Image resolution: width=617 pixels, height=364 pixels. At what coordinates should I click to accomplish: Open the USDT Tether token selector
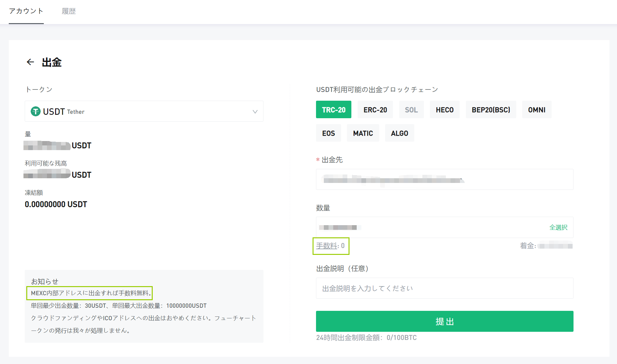coord(144,111)
